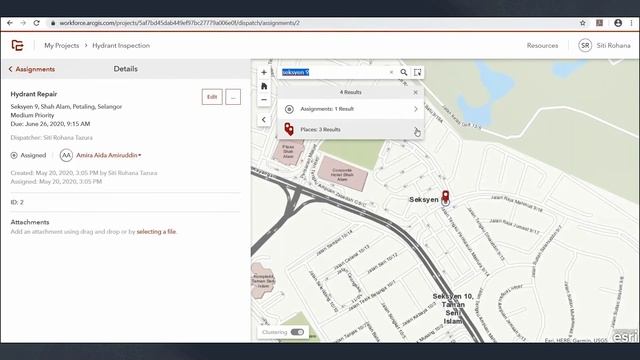This screenshot has width=640, height=360.
Task: Click the red pin marker at Seksyen
Action: (x=446, y=196)
